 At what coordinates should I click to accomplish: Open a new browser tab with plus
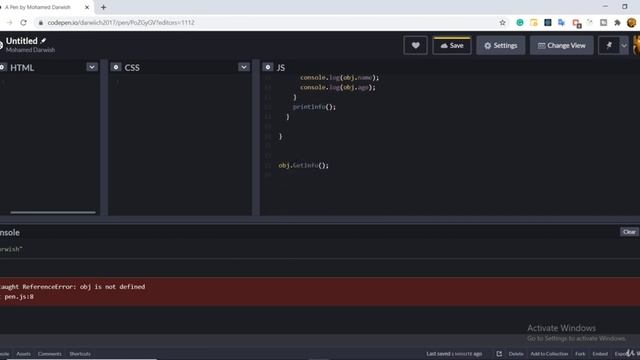pyautogui.click(x=103, y=7)
